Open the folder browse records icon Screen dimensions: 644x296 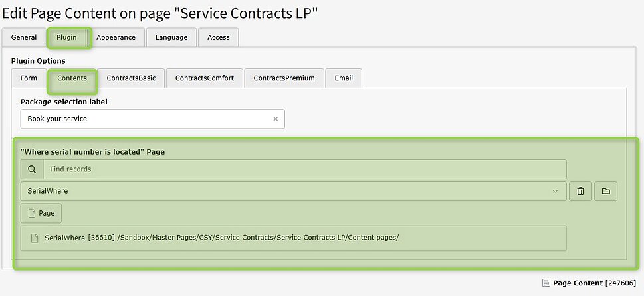(605, 191)
